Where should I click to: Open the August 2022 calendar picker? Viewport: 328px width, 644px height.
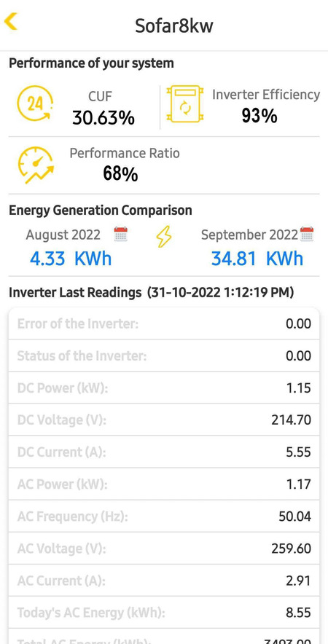pyautogui.click(x=121, y=234)
